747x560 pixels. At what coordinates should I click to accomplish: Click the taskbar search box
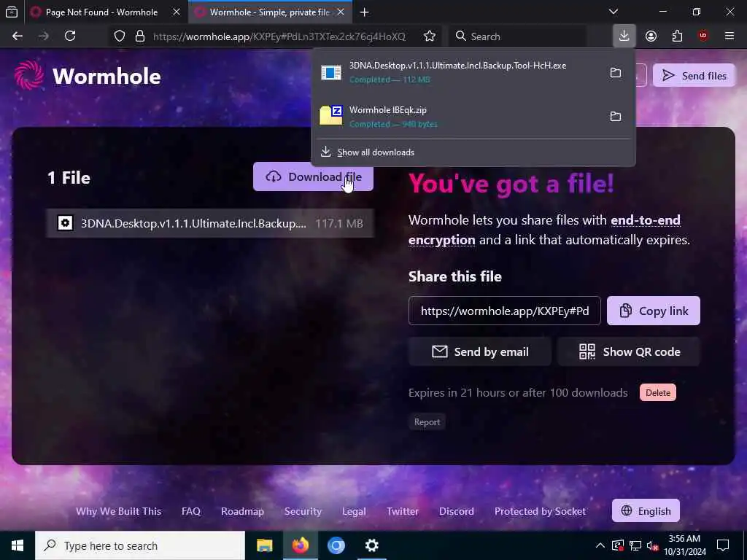140,545
